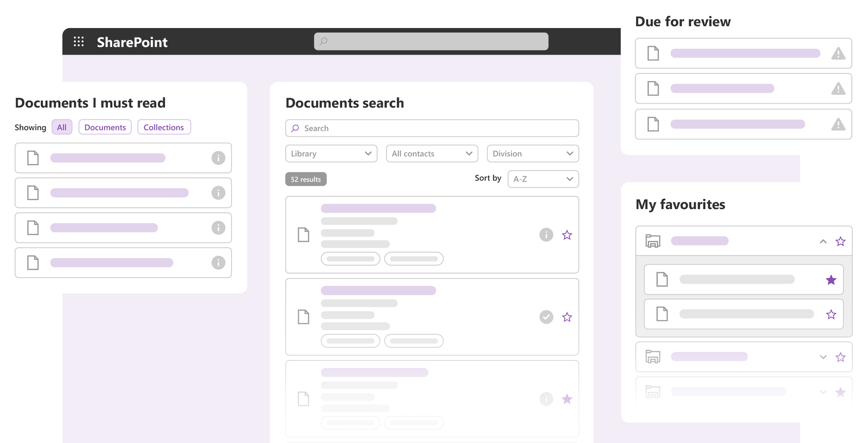Open first document in must-read list
868x443 pixels.
(123, 158)
